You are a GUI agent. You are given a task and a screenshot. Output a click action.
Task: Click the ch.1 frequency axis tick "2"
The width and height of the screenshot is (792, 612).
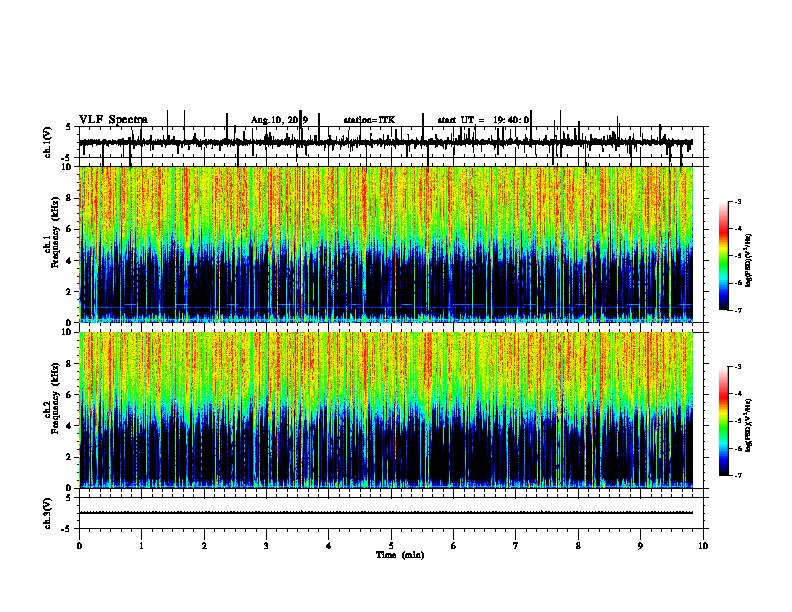point(69,291)
